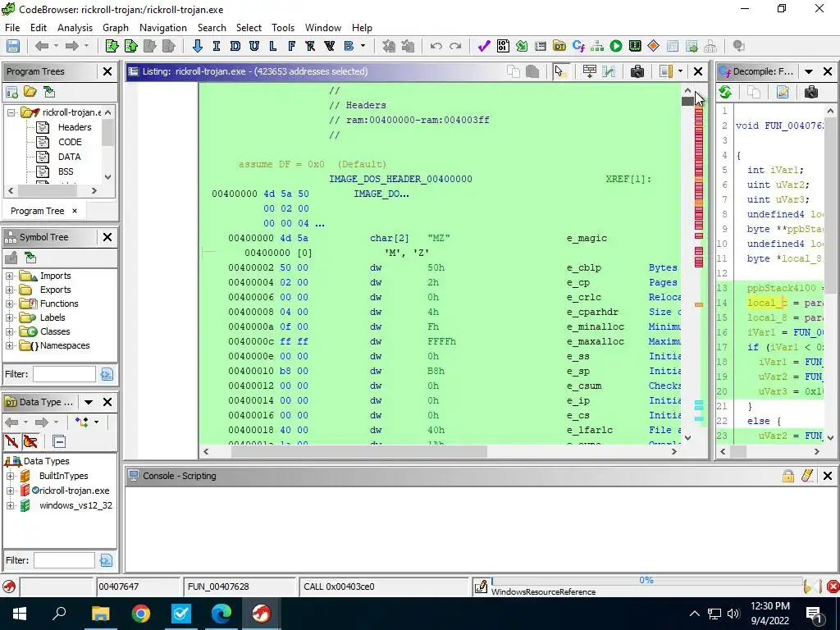Go to next label L icon
The image size is (840, 630).
(272, 46)
